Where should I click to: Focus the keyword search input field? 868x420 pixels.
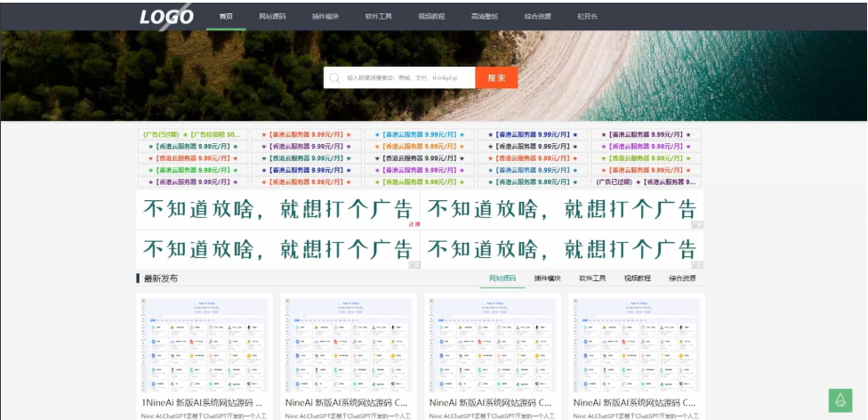407,77
